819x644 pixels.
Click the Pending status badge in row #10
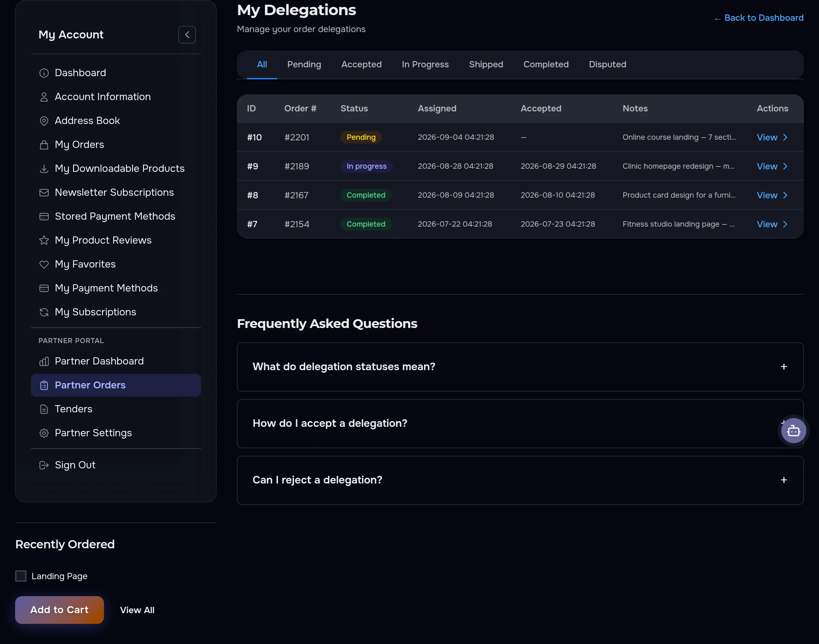pos(361,137)
